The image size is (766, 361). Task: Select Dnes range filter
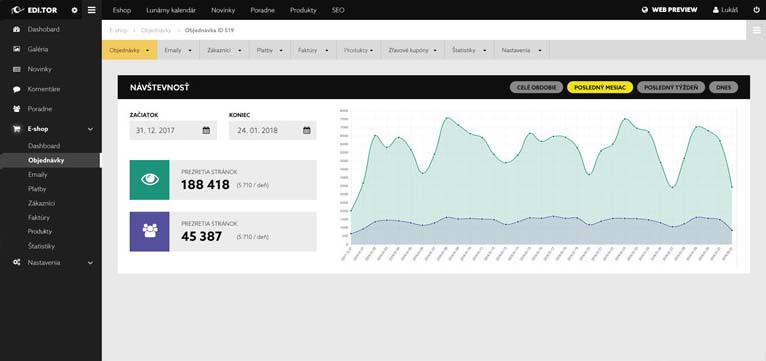pos(723,87)
